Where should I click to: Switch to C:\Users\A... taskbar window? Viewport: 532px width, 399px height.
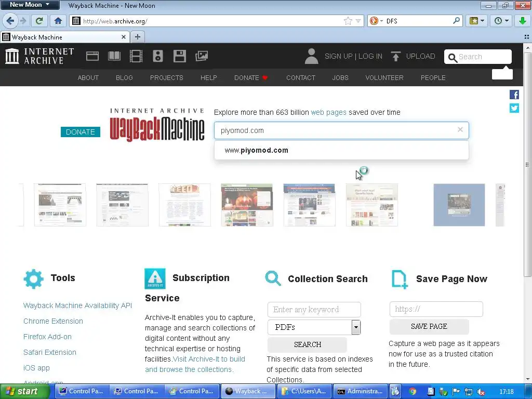[x=304, y=391]
